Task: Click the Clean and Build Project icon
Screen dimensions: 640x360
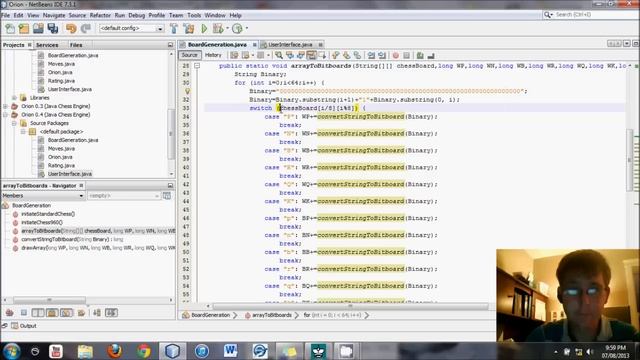Action: click(x=189, y=28)
